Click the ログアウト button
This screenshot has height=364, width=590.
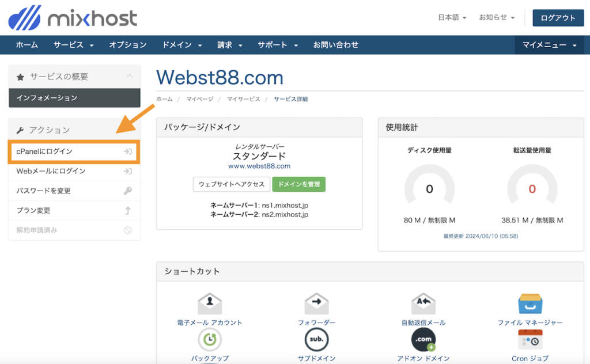(558, 17)
